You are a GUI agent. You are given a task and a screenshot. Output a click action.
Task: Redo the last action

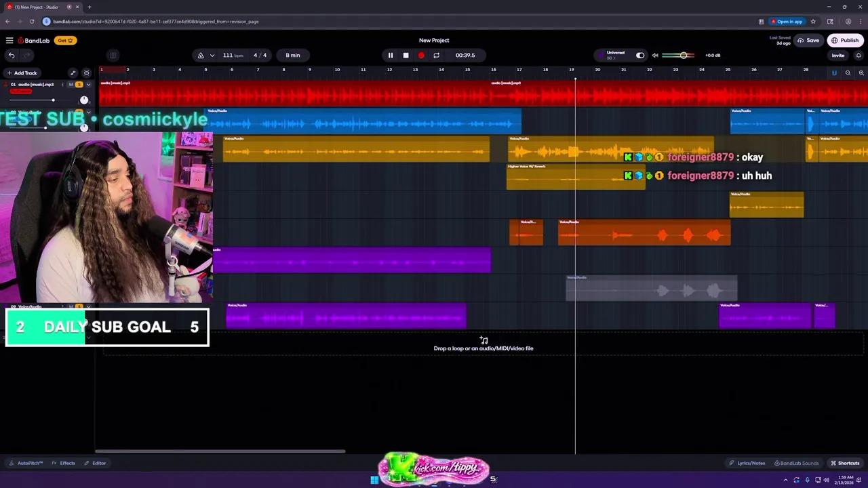[26, 56]
